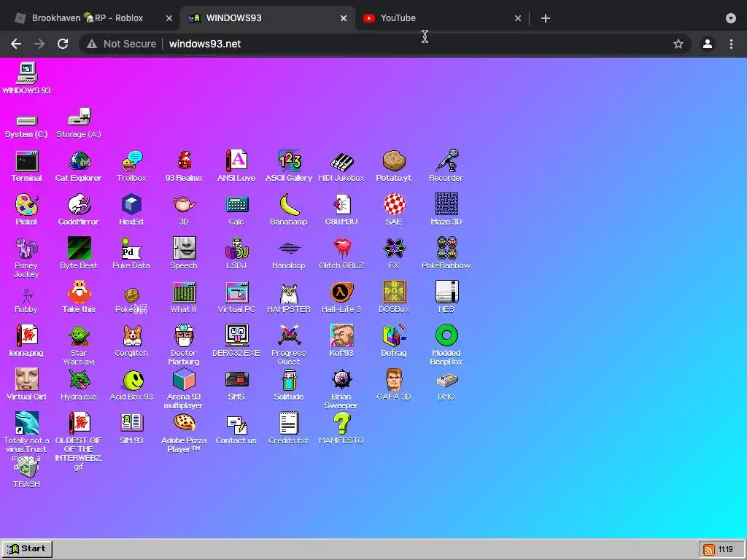Launch Brian Sweeper icon

[341, 389]
